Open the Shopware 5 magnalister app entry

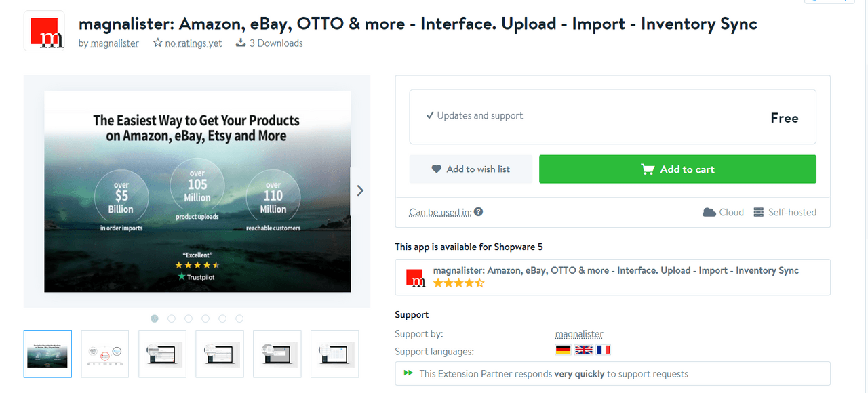(x=612, y=277)
